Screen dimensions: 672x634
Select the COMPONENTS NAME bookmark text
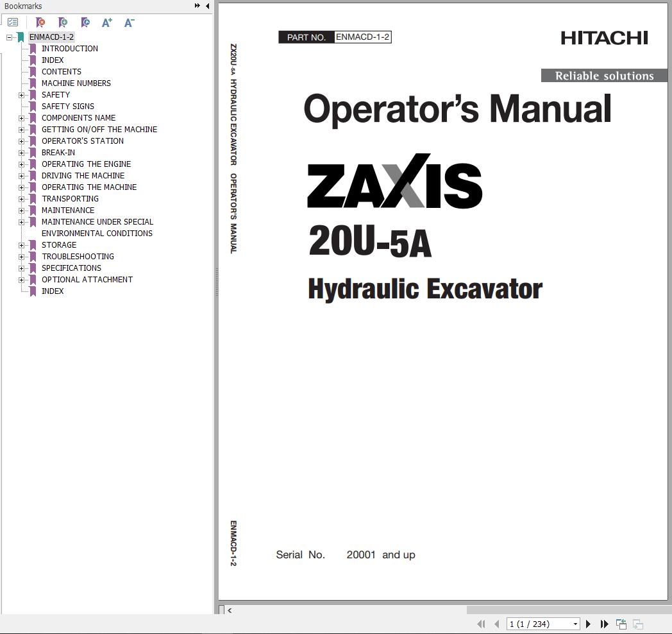pyautogui.click(x=78, y=118)
